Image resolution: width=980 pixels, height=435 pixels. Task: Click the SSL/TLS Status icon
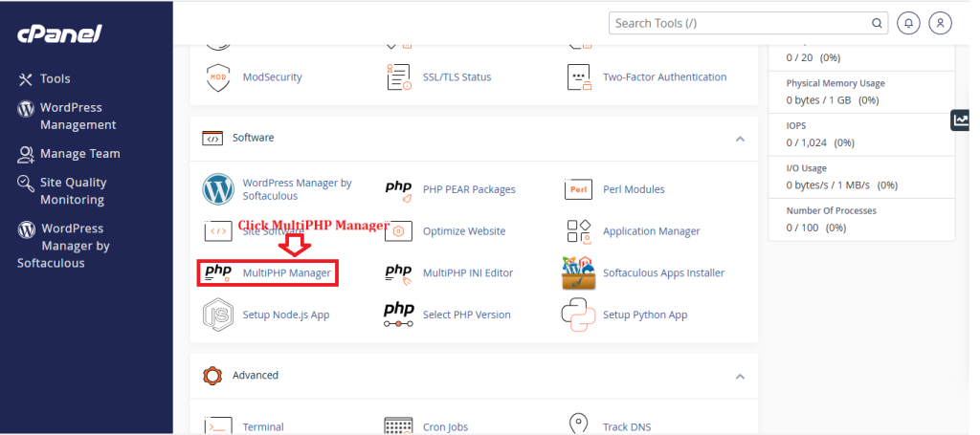(399, 77)
